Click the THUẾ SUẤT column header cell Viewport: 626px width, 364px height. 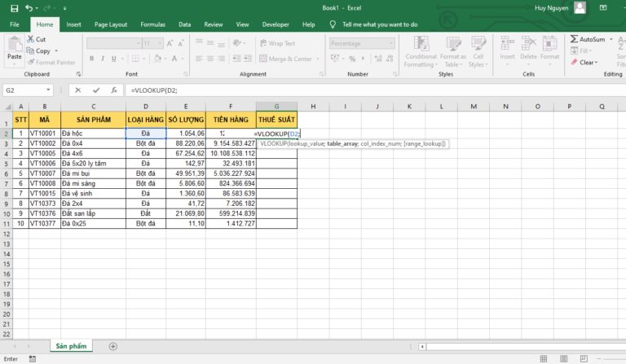[x=276, y=120]
